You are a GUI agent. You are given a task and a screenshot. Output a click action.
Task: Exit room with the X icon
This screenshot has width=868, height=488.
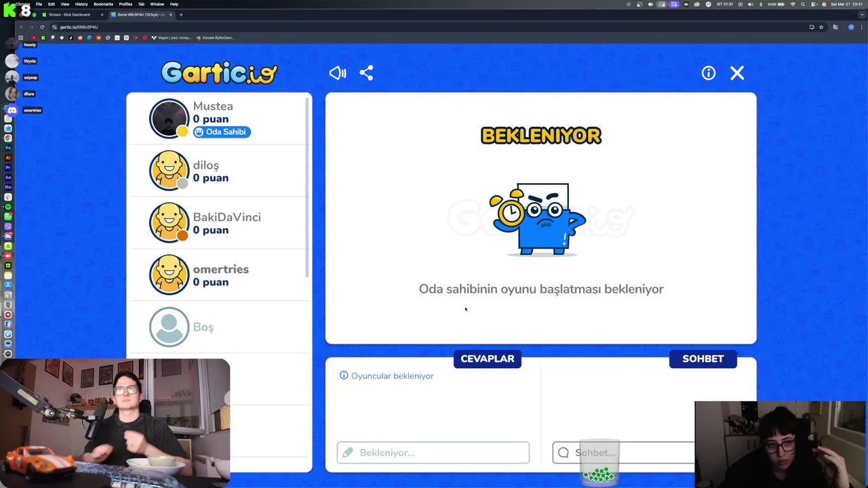point(737,73)
